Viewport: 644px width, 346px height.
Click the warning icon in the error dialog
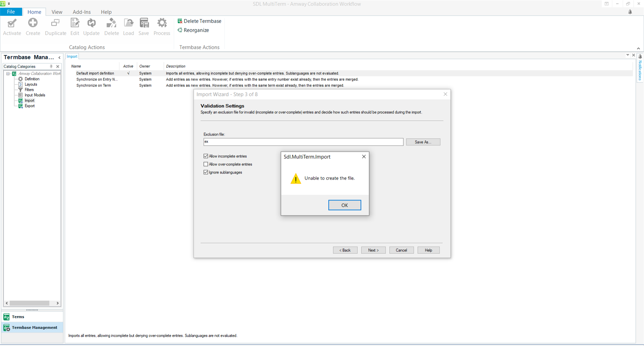[296, 178]
